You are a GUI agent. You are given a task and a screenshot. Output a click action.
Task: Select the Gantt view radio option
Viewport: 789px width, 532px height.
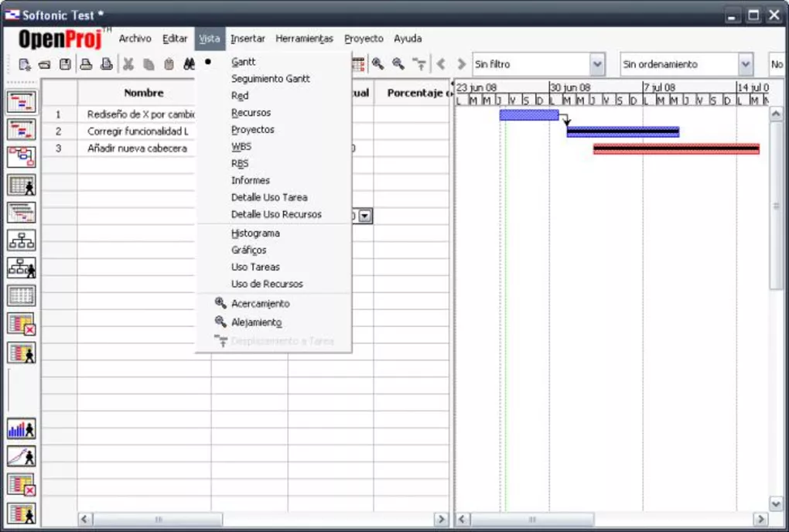pyautogui.click(x=243, y=62)
